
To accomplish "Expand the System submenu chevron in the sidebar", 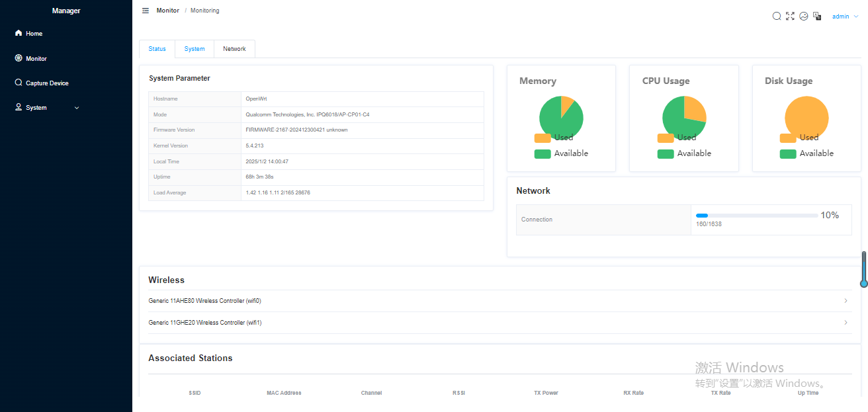I will coord(77,108).
